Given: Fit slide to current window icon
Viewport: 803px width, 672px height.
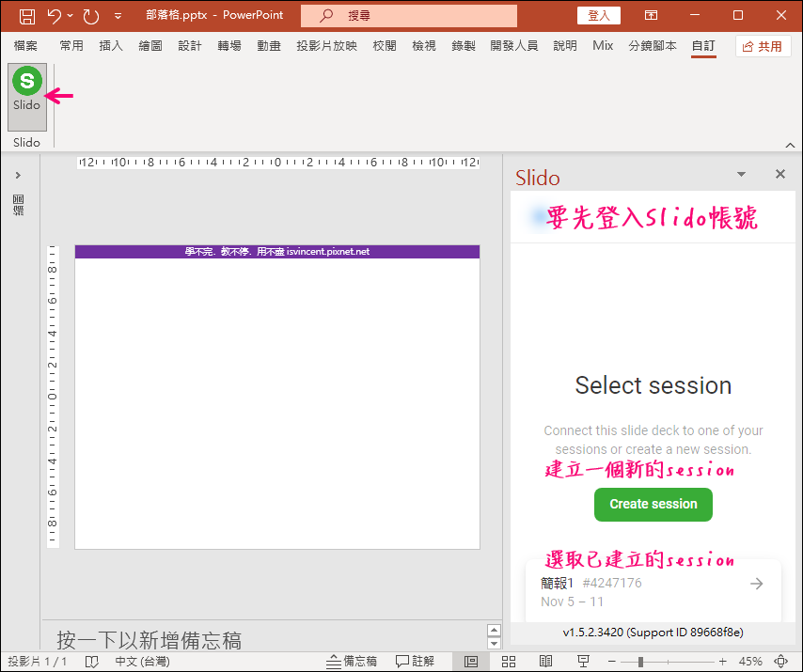Looking at the screenshot, I should coord(781,662).
